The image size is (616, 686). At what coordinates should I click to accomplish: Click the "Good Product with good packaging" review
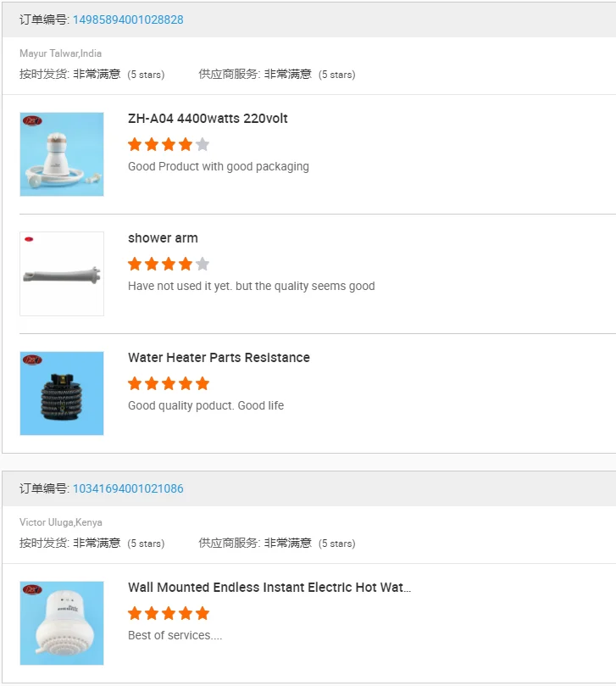pyautogui.click(x=218, y=166)
